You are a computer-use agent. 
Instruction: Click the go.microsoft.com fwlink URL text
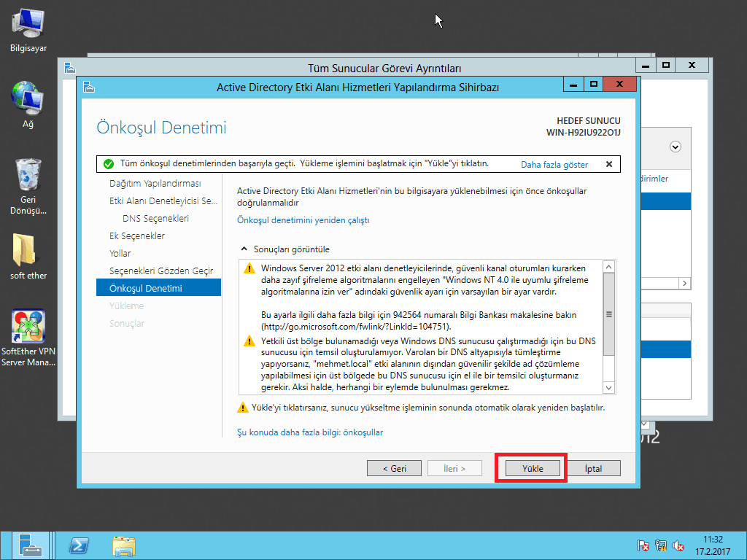point(356,327)
